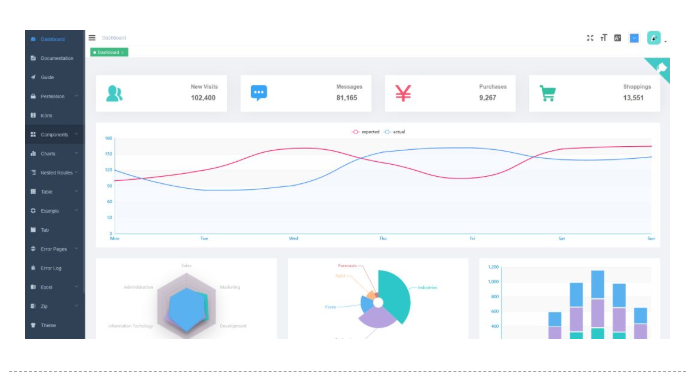Click the Messages chat bubble icon
The image size is (692, 377).
point(259,93)
